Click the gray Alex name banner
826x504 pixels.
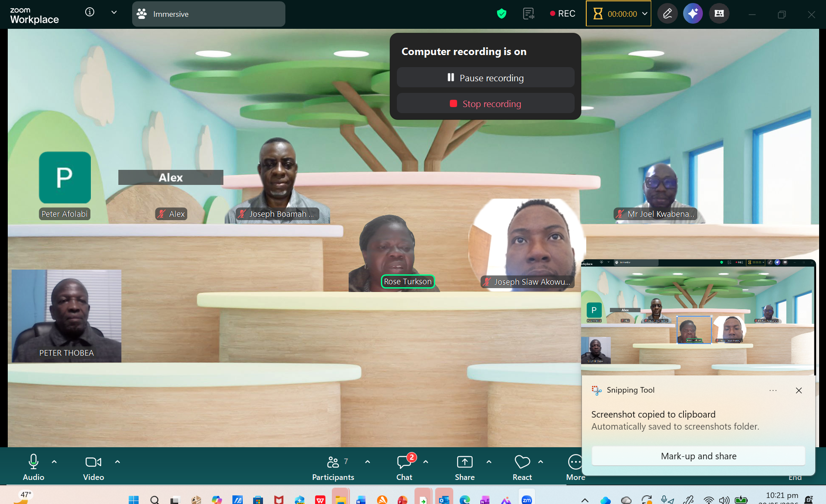pyautogui.click(x=171, y=177)
